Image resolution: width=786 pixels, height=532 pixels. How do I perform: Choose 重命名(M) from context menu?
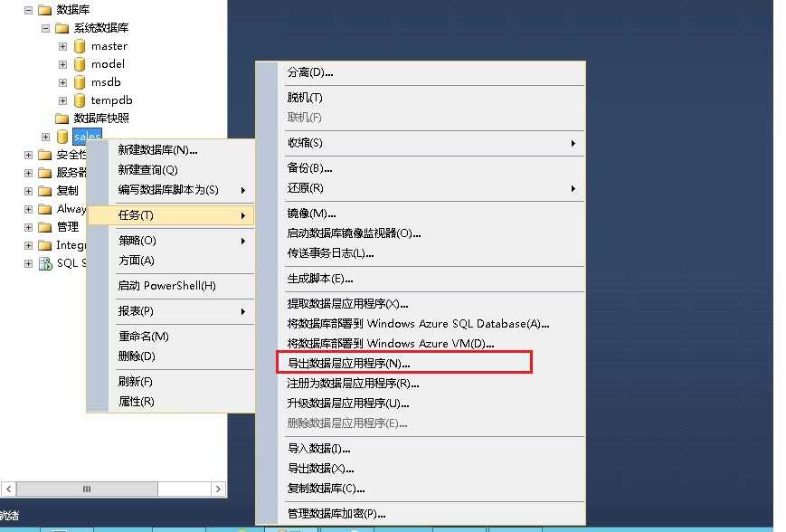(x=171, y=337)
